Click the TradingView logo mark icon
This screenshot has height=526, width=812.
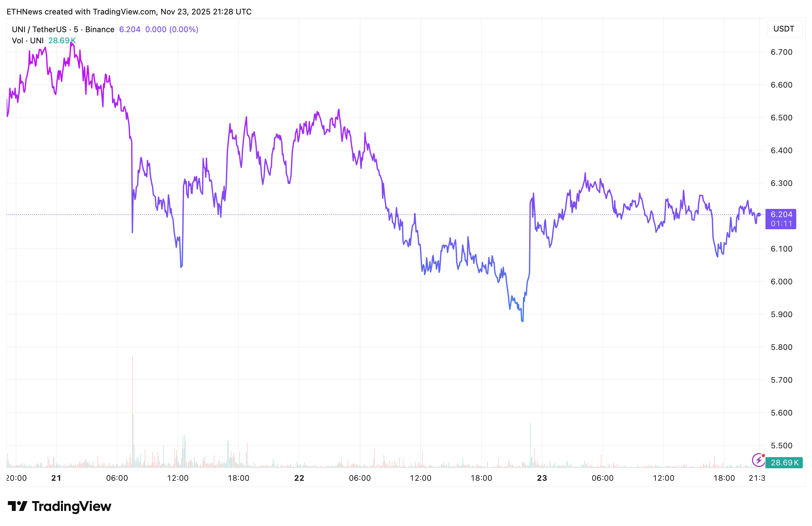tap(17, 506)
